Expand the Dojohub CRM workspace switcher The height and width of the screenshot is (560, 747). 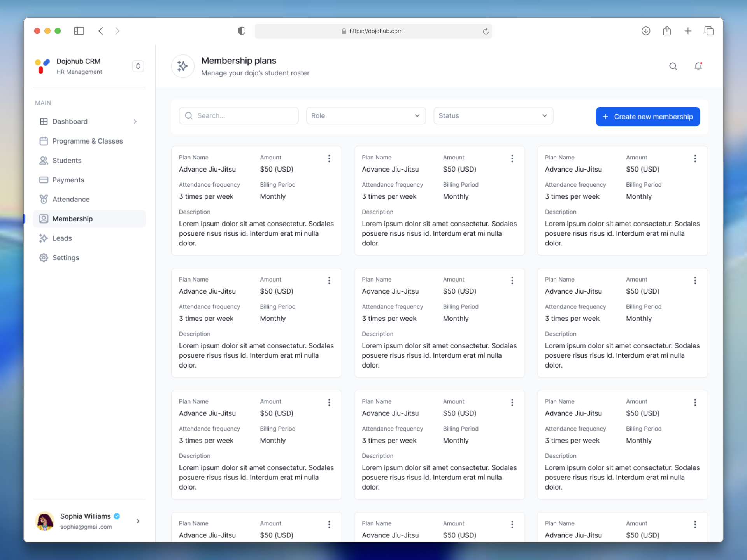(138, 66)
